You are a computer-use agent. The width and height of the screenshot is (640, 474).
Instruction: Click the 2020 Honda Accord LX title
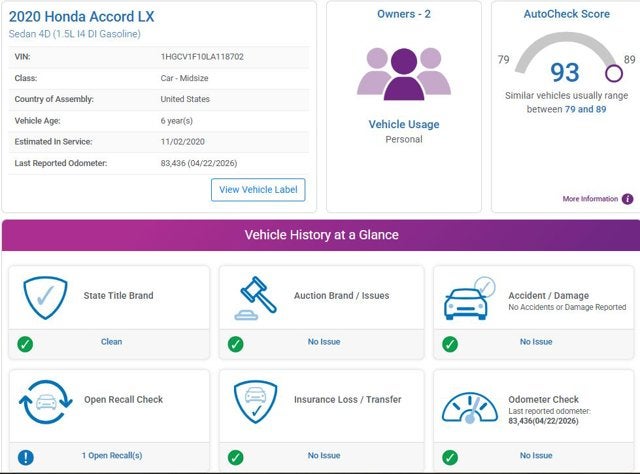[82, 16]
